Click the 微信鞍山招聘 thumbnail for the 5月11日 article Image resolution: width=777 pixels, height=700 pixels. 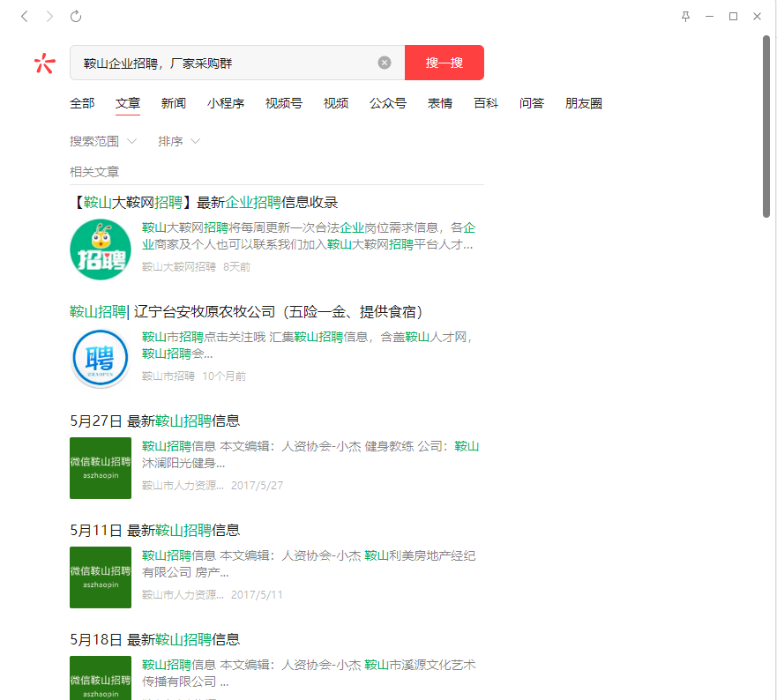click(x=101, y=577)
